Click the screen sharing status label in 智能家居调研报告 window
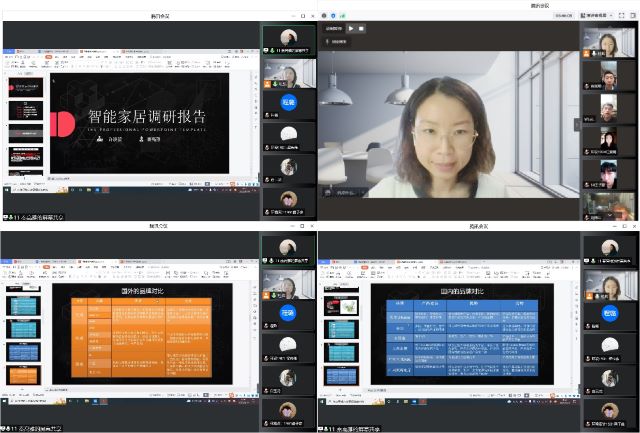The width and height of the screenshot is (640, 433). pos(34,217)
